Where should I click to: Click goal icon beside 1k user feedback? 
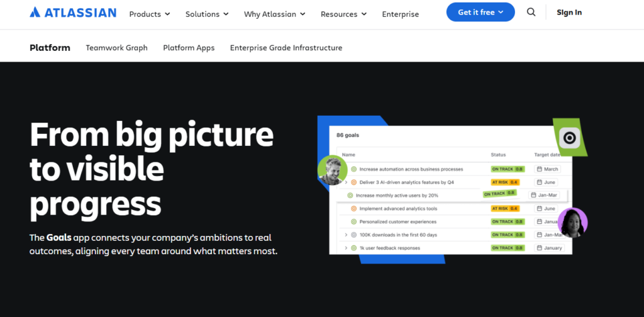click(x=353, y=248)
